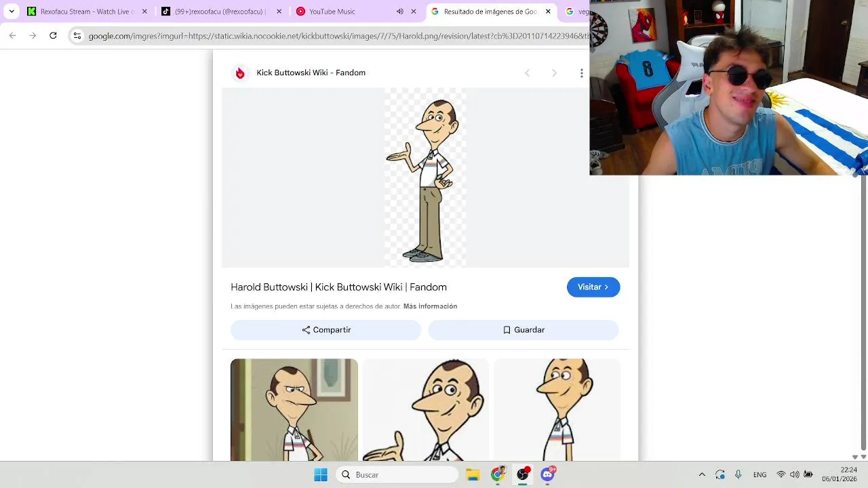The image size is (868, 488).
Task: Open related image of angry Harold indoors
Action: point(294,410)
